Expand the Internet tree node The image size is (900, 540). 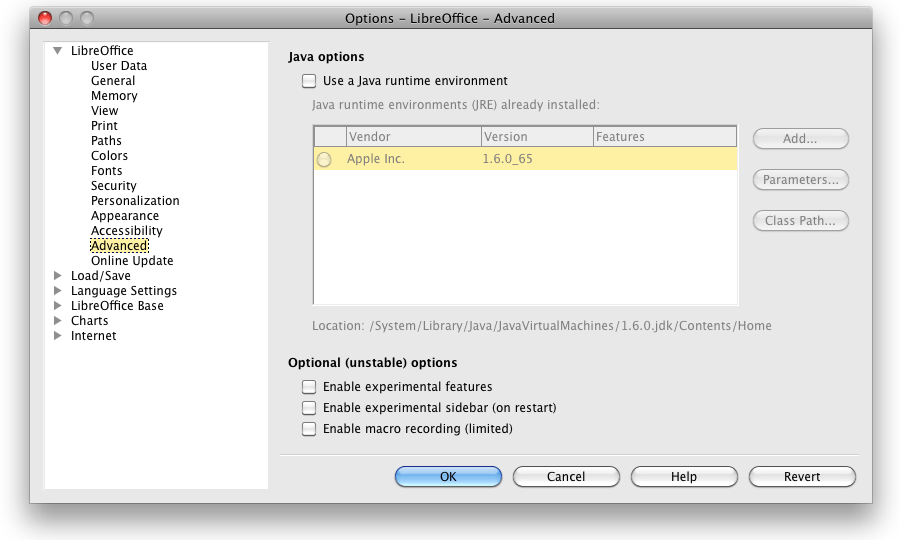pos(57,335)
